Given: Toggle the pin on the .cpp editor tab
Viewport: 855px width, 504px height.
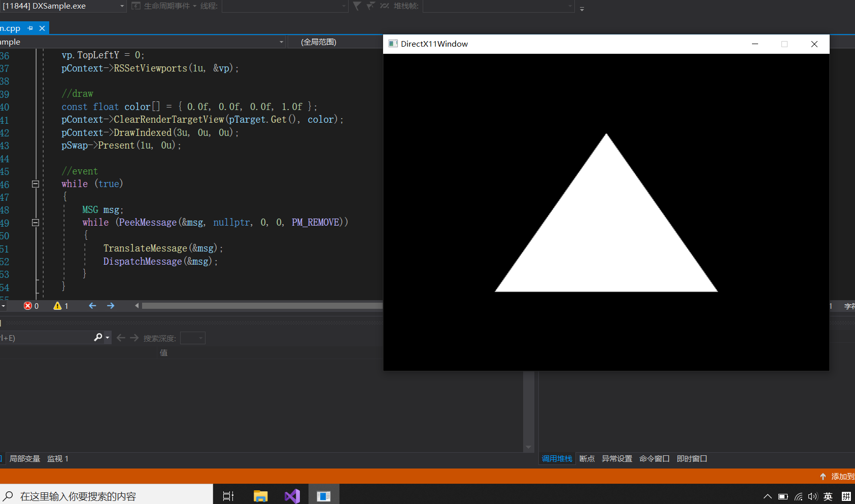Looking at the screenshot, I should coord(30,28).
